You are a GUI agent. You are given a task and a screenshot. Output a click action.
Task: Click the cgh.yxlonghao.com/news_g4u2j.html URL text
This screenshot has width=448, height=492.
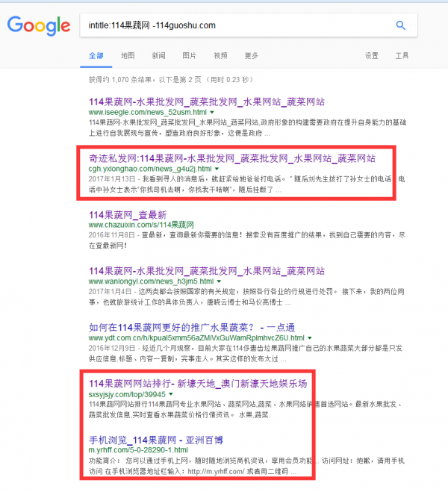[150, 169]
